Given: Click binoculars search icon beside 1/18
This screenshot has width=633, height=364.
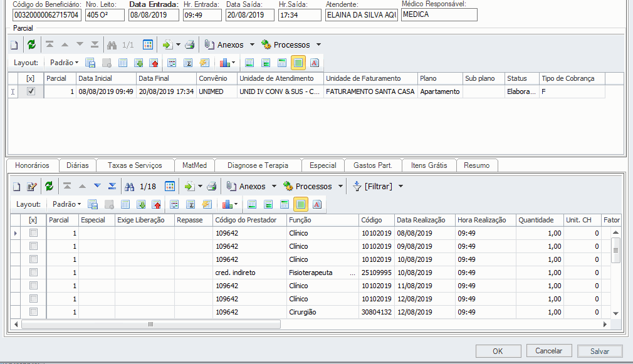Looking at the screenshot, I should coord(129,187).
